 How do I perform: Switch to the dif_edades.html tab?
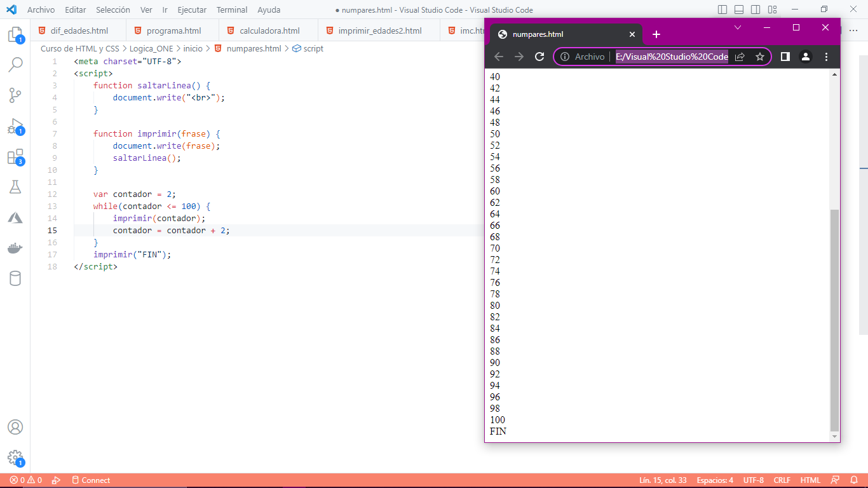click(78, 30)
